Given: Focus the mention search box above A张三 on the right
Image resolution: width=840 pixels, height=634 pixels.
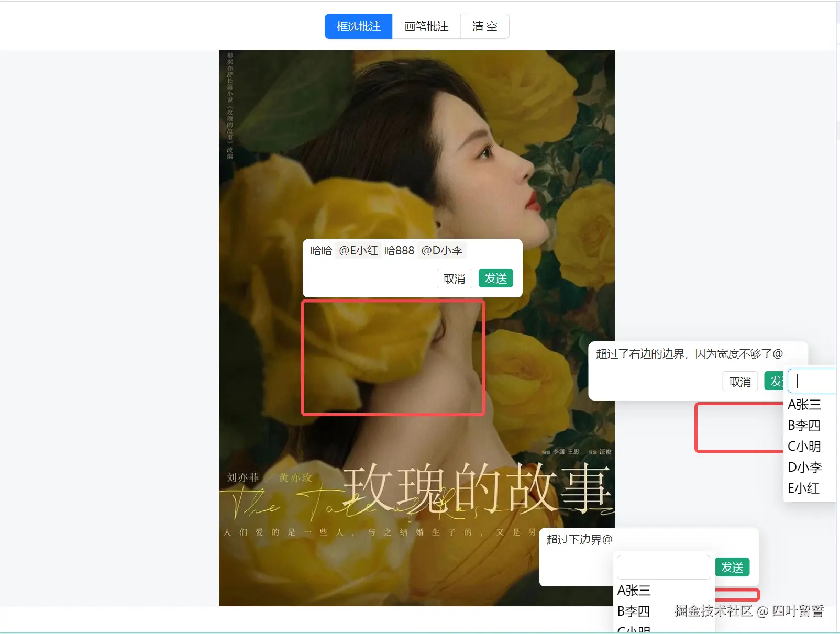Looking at the screenshot, I should tap(812, 381).
